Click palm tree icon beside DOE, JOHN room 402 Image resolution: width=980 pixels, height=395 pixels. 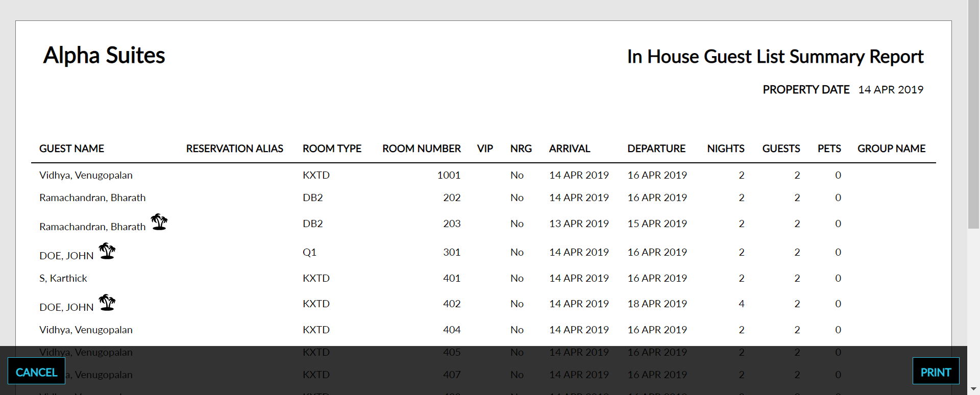click(x=107, y=302)
